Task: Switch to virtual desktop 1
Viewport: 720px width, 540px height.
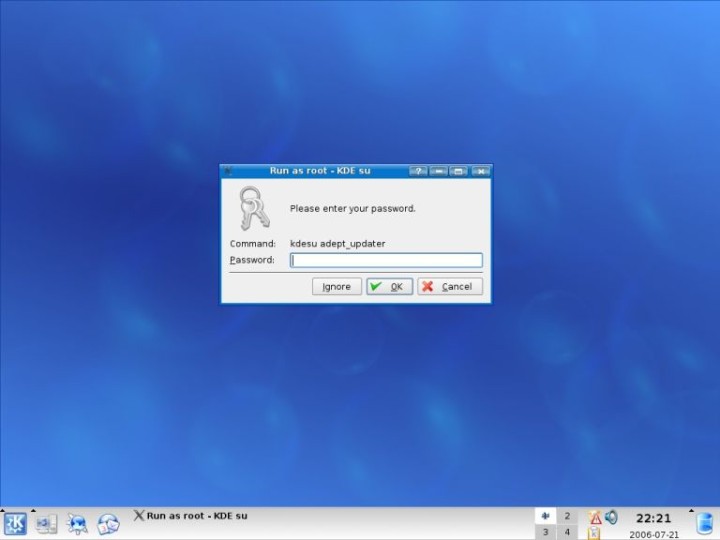Action: (545, 516)
